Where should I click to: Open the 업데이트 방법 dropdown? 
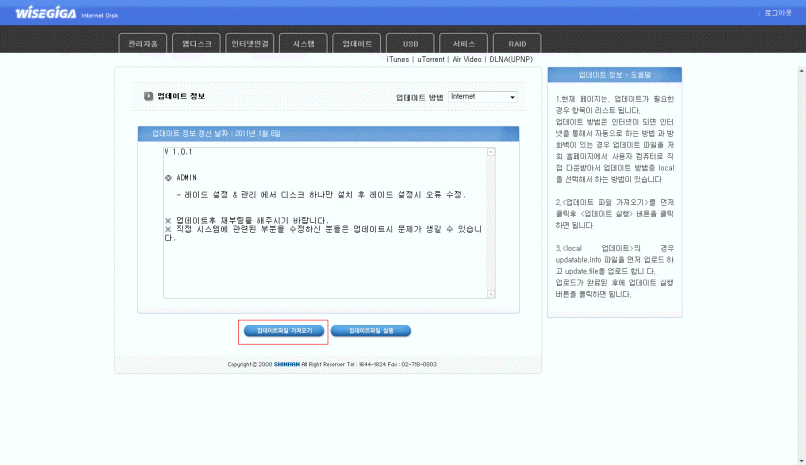point(483,97)
